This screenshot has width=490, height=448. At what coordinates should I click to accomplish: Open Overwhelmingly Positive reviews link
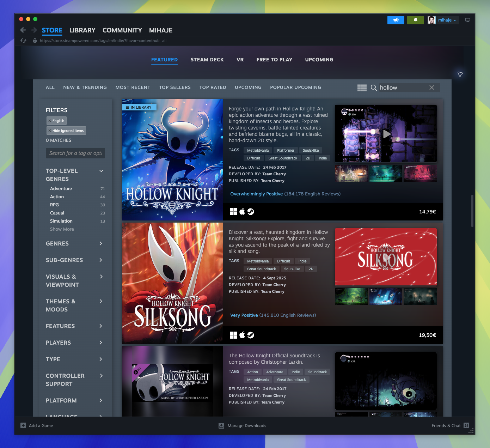click(257, 194)
